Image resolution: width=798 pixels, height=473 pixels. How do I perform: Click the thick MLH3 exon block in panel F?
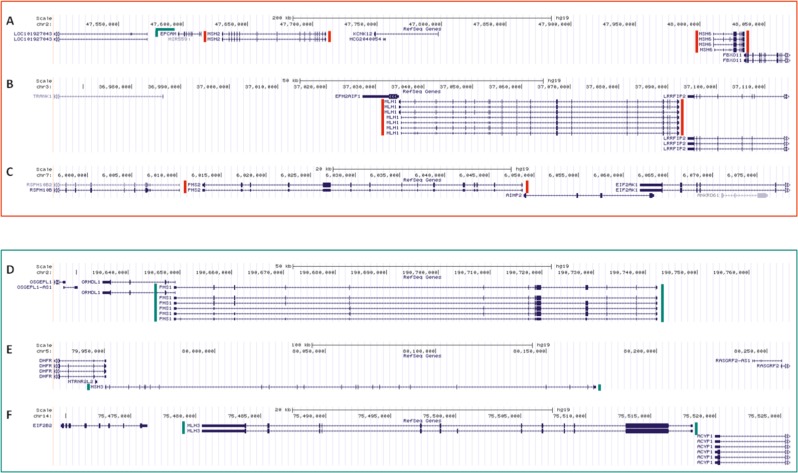646,428
